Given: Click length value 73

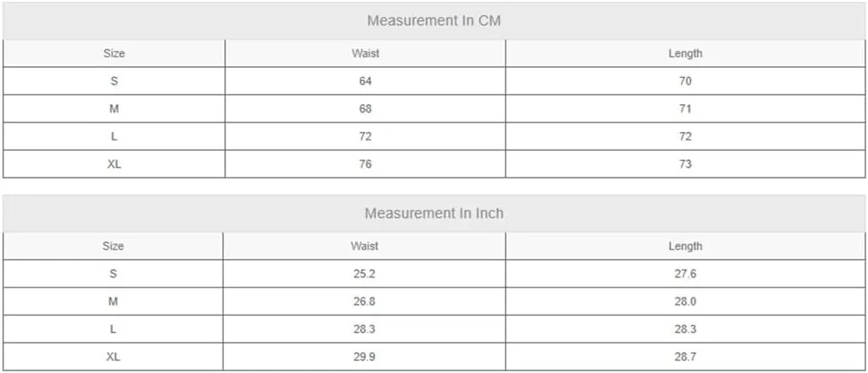Looking at the screenshot, I should click(x=685, y=164).
